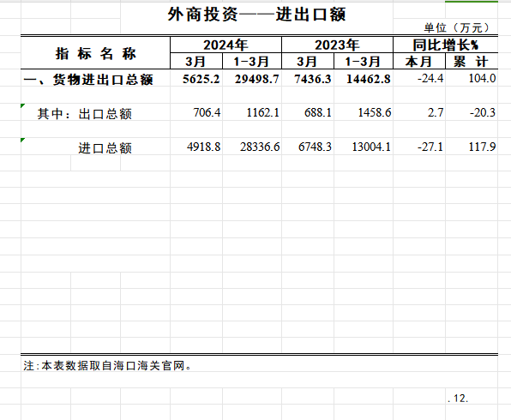Click the 单位（万元）unit label cell

pos(458,27)
